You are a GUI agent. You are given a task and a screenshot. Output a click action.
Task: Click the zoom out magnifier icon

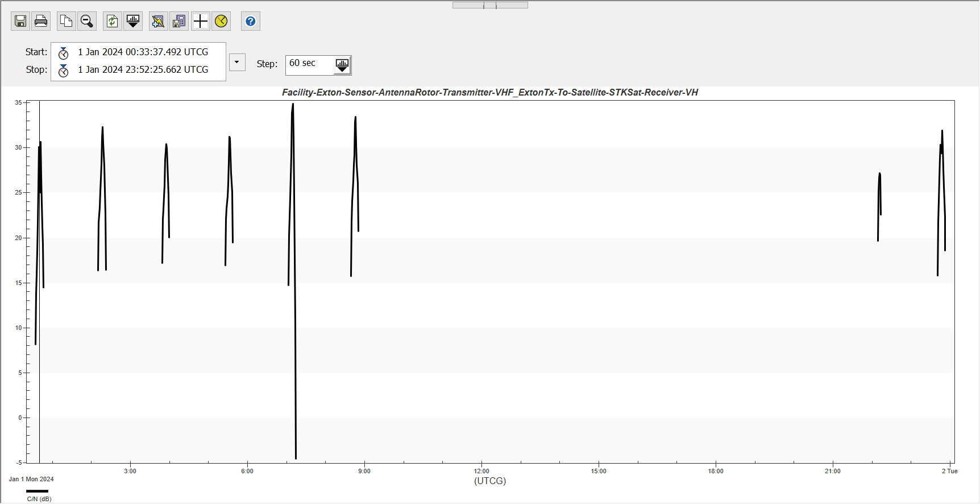(87, 22)
